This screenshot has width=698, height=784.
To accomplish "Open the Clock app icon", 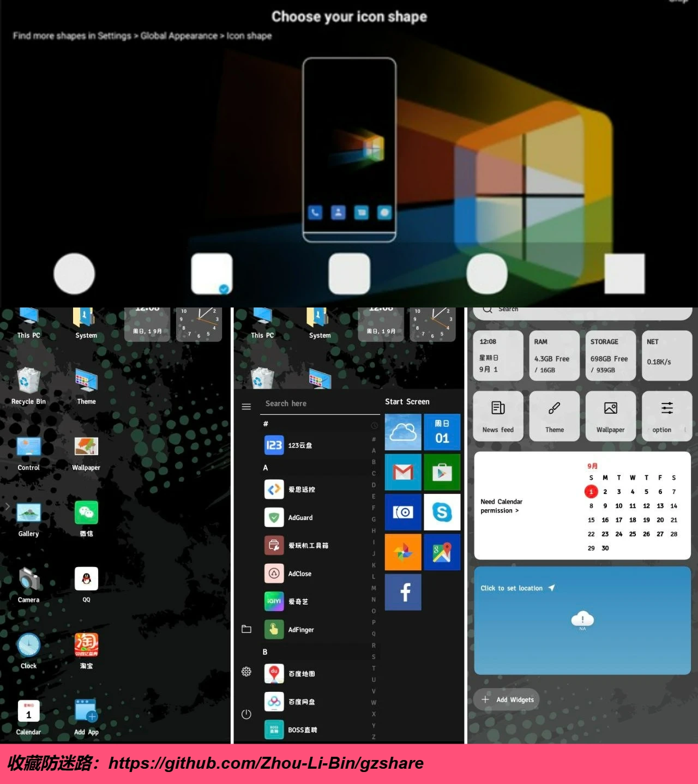I will pyautogui.click(x=28, y=651).
